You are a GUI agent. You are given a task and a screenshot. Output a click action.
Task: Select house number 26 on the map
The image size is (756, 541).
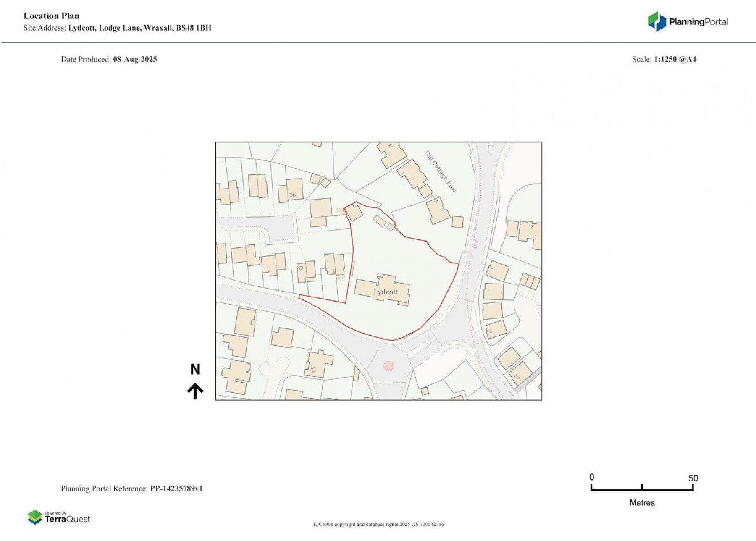pyautogui.click(x=292, y=195)
